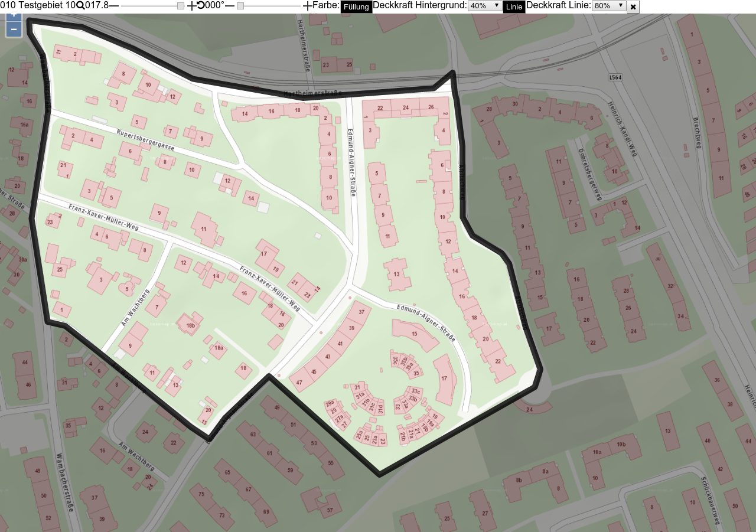Click the minus icon before rotation slider
Image resolution: width=756 pixels, height=532 pixels.
pos(230,5)
